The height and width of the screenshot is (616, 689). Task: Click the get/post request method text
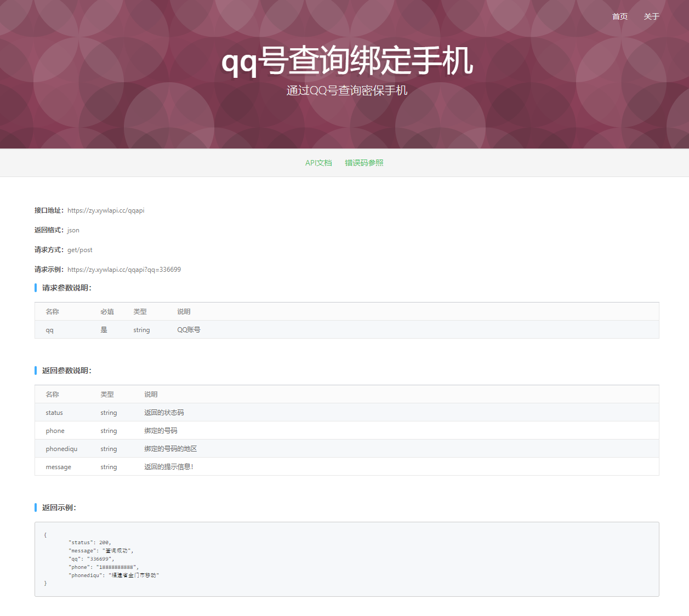(x=79, y=249)
